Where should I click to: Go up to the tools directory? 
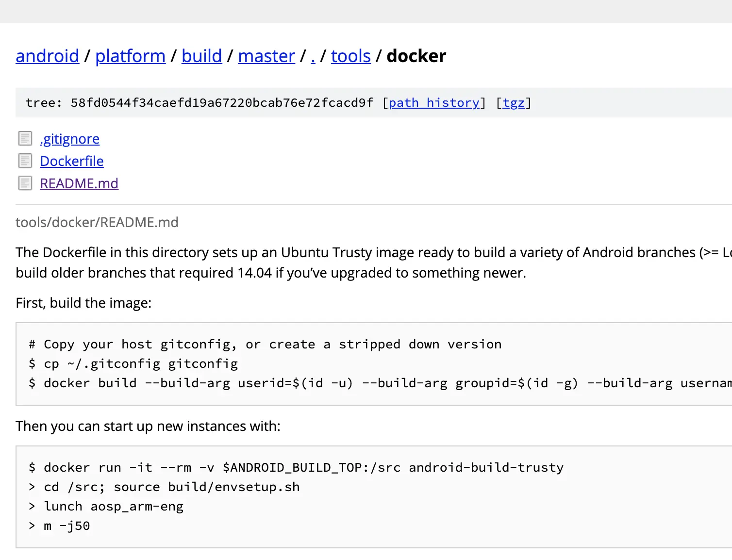[x=351, y=56]
